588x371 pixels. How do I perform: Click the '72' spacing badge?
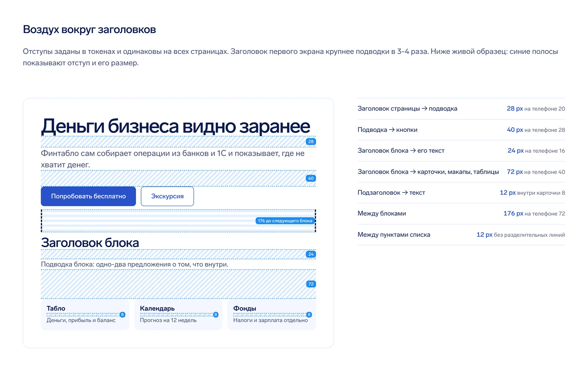tap(311, 284)
